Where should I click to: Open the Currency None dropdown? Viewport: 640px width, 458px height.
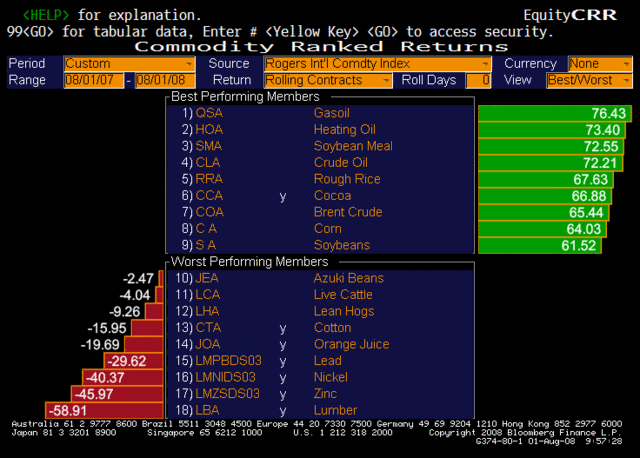(x=600, y=64)
